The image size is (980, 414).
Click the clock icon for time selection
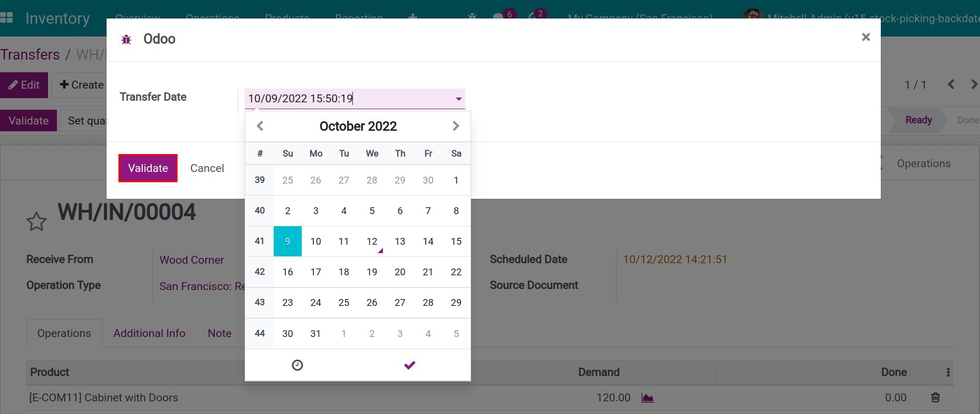tap(297, 365)
